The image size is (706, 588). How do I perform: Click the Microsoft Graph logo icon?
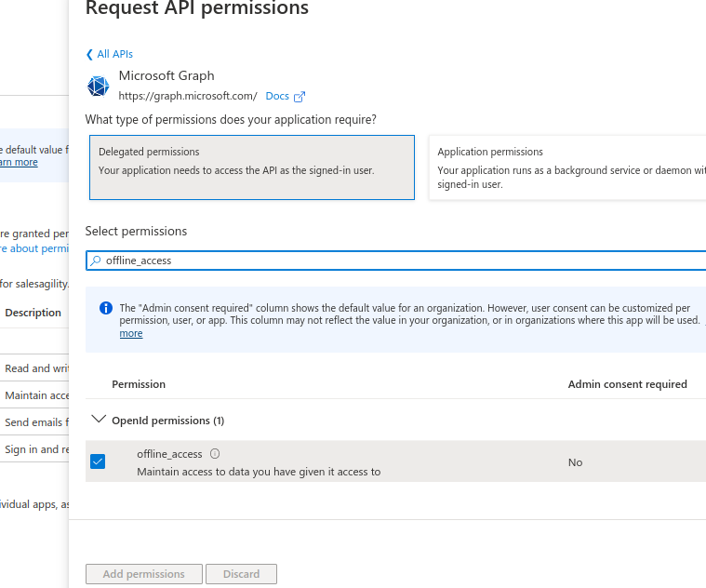[99, 86]
